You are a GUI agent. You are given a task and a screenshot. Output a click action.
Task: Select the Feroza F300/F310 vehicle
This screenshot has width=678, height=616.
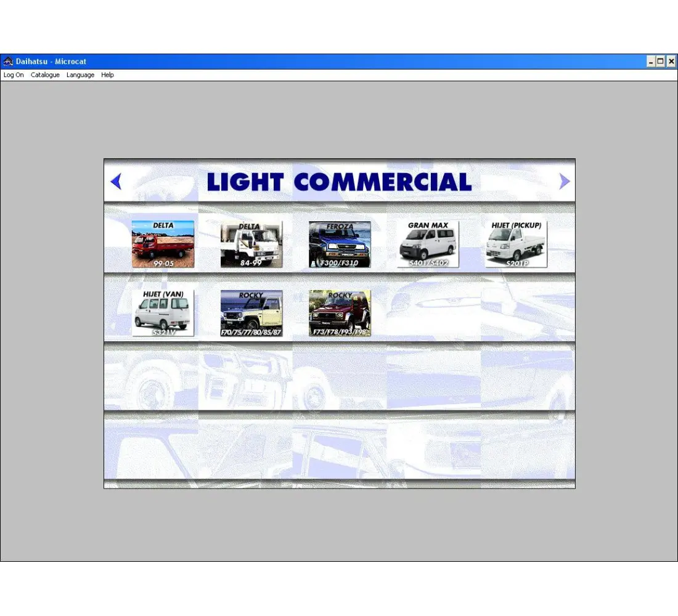pyautogui.click(x=340, y=244)
